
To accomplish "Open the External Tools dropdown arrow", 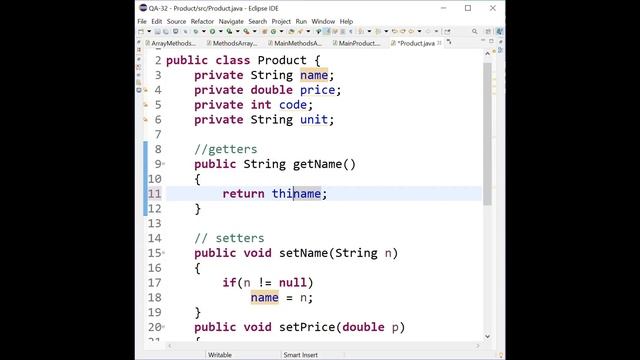I will pos(255,31).
